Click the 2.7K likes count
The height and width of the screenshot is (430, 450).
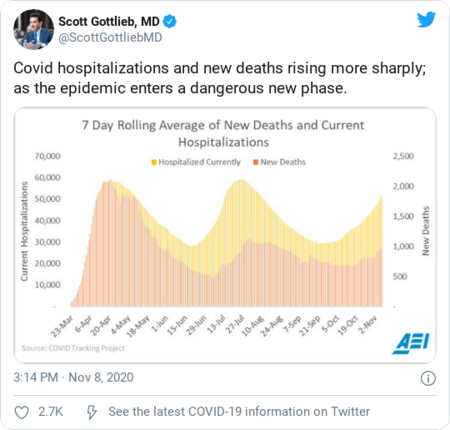click(50, 412)
